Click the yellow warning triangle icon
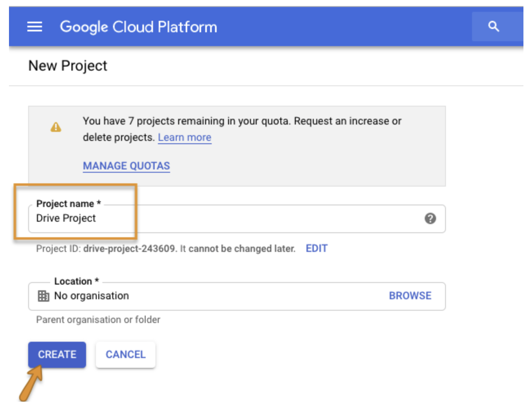 [56, 127]
